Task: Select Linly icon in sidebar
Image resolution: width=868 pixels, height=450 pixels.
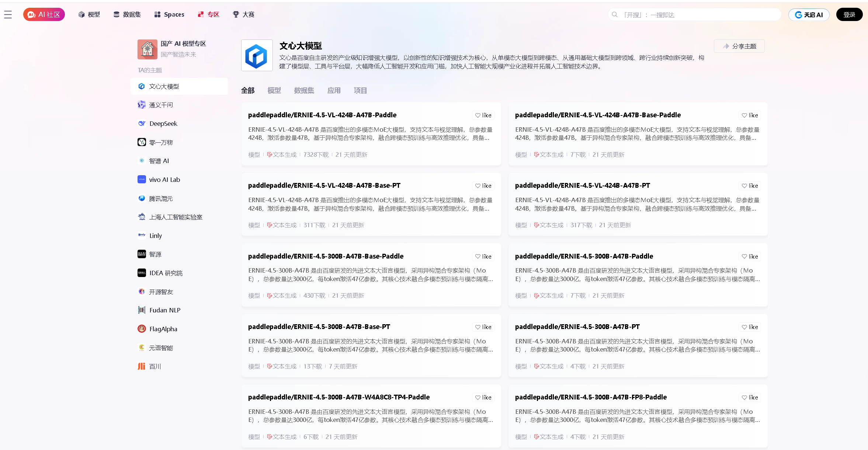Action: coord(142,235)
